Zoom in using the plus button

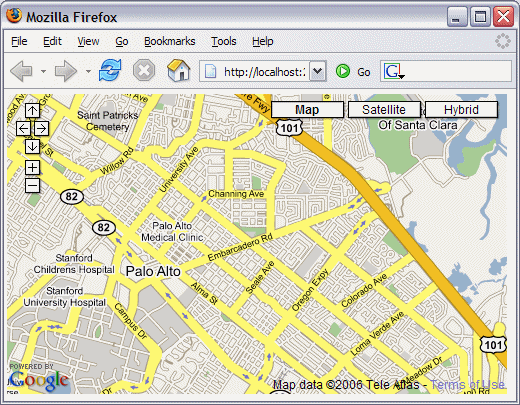click(32, 167)
